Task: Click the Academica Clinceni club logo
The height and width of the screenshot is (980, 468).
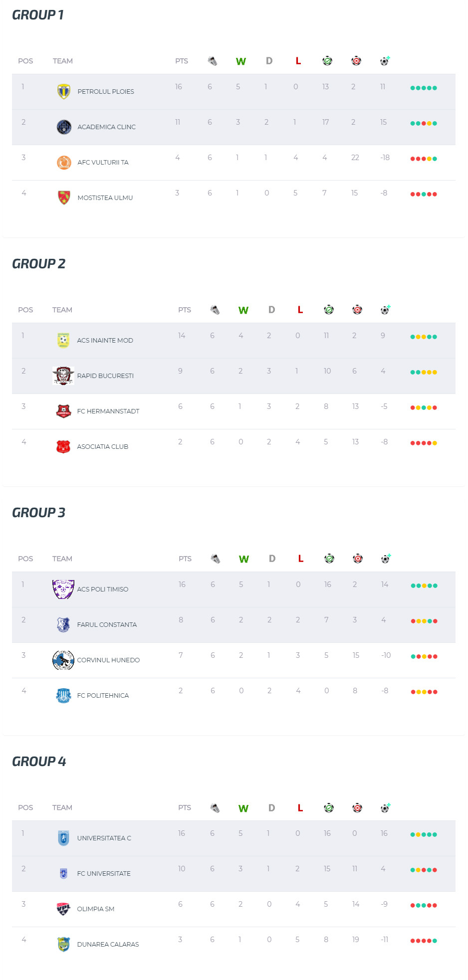Action: pos(64,127)
